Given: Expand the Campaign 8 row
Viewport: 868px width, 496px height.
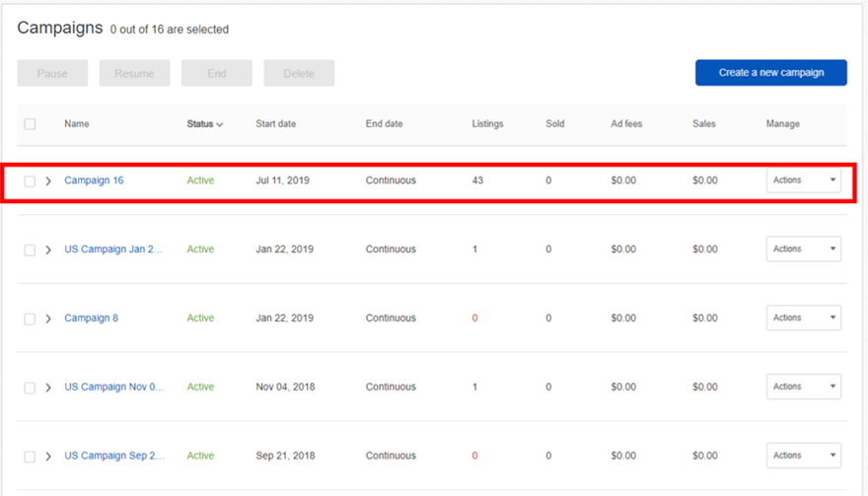Looking at the screenshot, I should [x=48, y=319].
